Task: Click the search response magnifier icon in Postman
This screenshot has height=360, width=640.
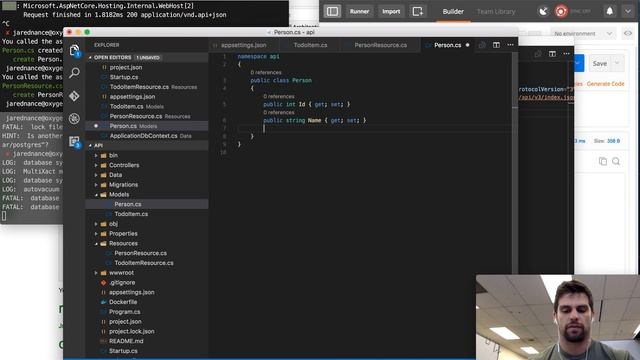Action: 616,161
